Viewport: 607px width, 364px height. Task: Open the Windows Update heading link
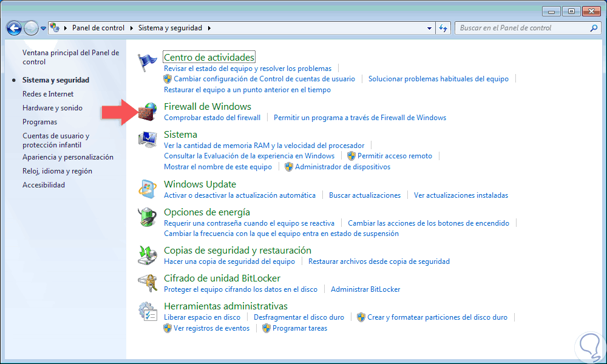(200, 184)
